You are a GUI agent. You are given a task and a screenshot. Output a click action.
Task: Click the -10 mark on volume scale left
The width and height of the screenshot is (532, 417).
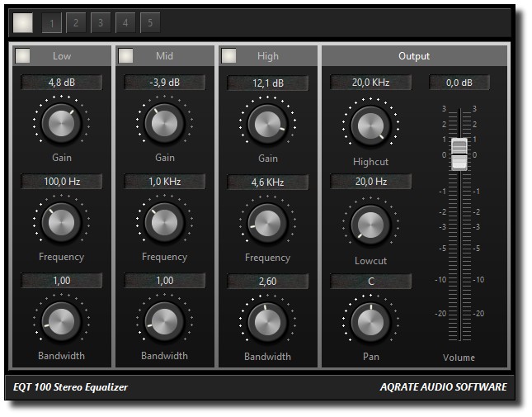click(x=440, y=280)
